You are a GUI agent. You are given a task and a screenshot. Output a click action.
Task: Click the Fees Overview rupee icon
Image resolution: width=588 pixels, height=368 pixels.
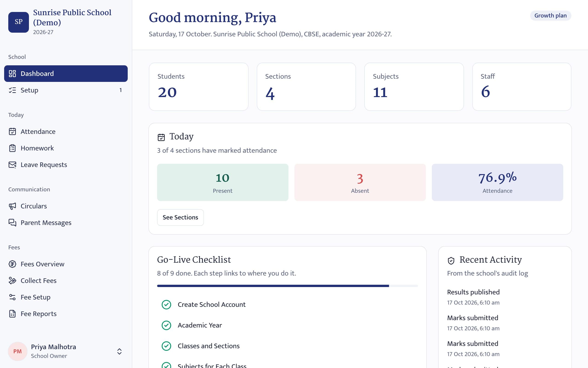[x=12, y=264]
